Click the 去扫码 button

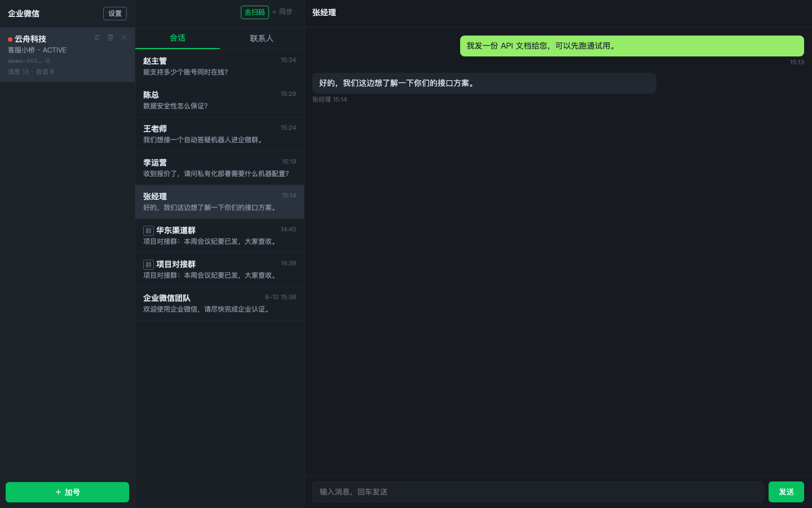pos(255,12)
